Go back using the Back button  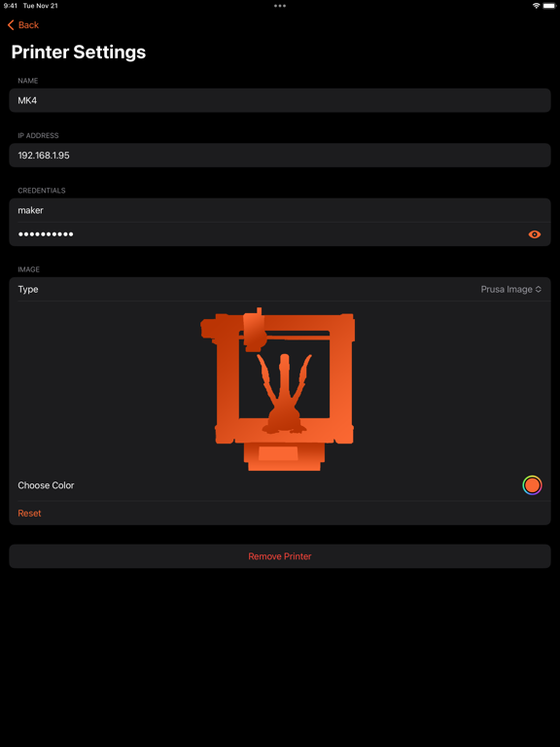tap(23, 24)
